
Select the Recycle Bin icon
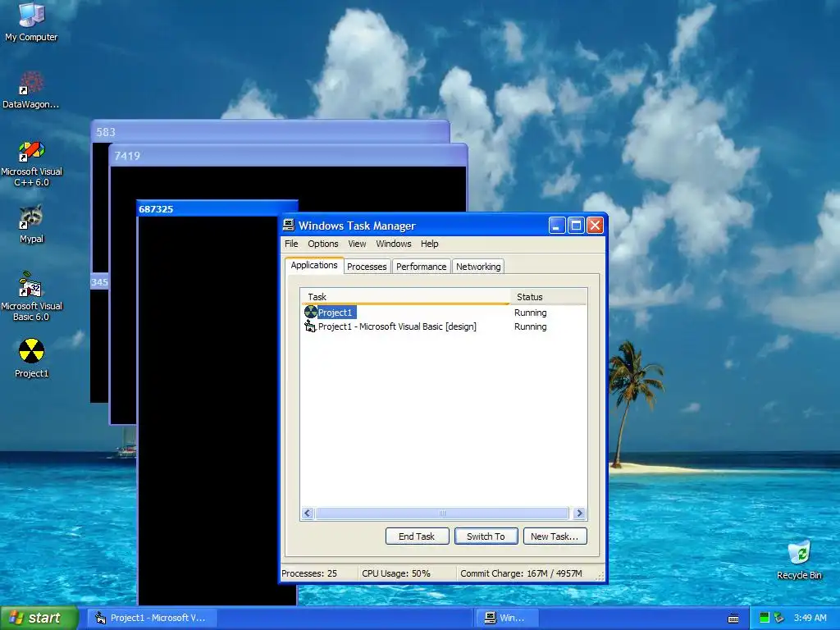(x=799, y=559)
